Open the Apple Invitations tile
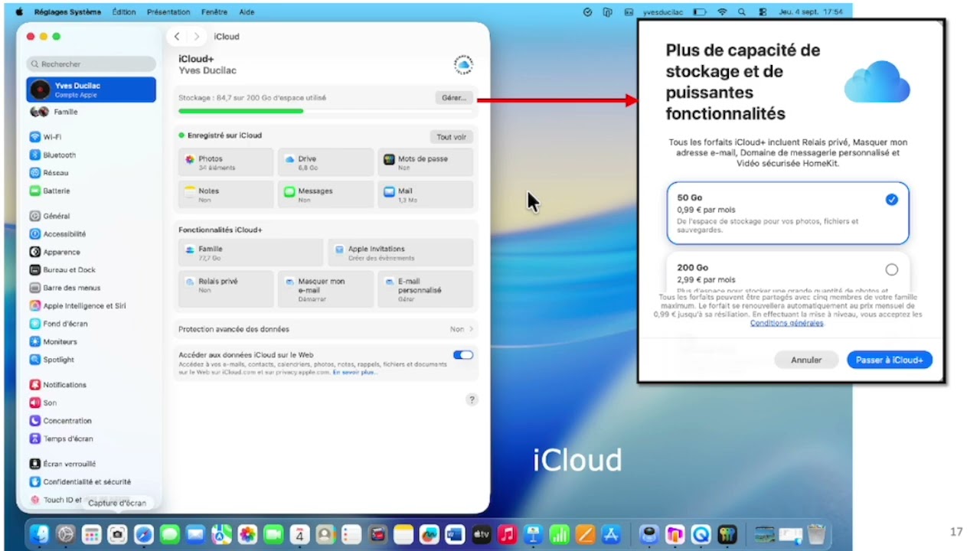The image size is (980, 551). 401,253
